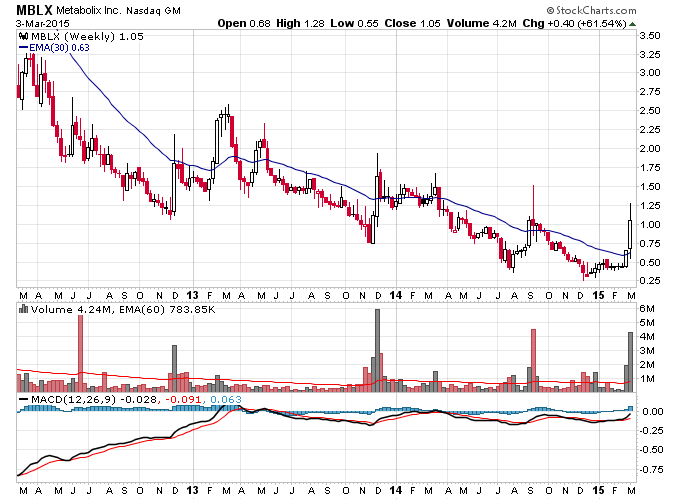Image resolution: width=680 pixels, height=500 pixels.
Task: Click the 2.50 price axis label
Action: (x=650, y=111)
